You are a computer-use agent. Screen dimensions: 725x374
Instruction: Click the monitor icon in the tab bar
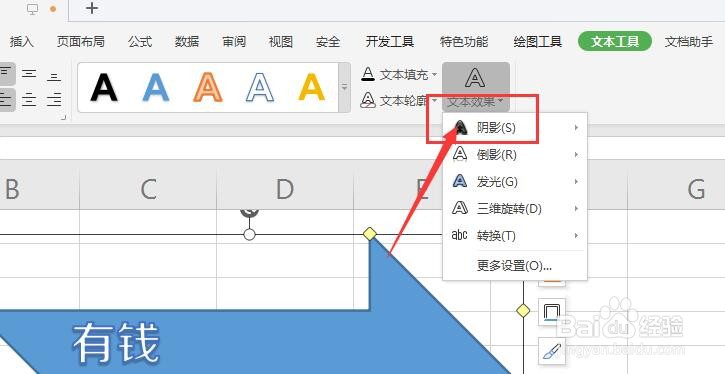pyautogui.click(x=32, y=9)
